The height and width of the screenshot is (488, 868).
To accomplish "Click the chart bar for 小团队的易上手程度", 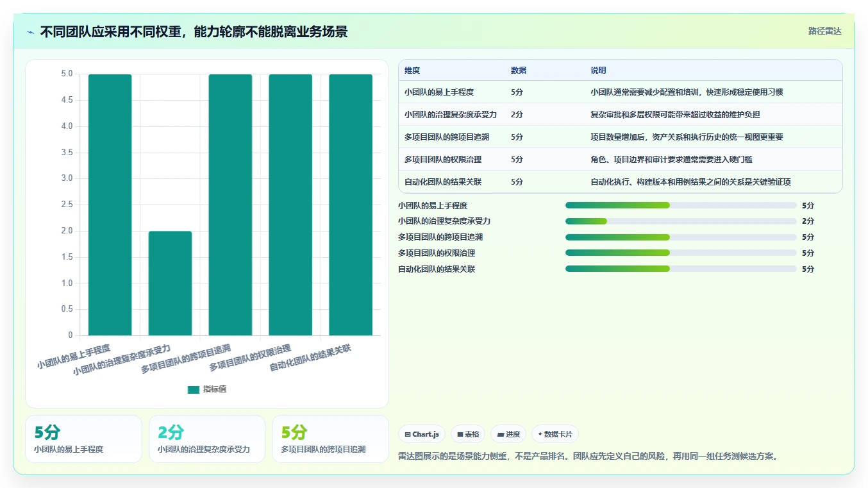I will (x=110, y=205).
